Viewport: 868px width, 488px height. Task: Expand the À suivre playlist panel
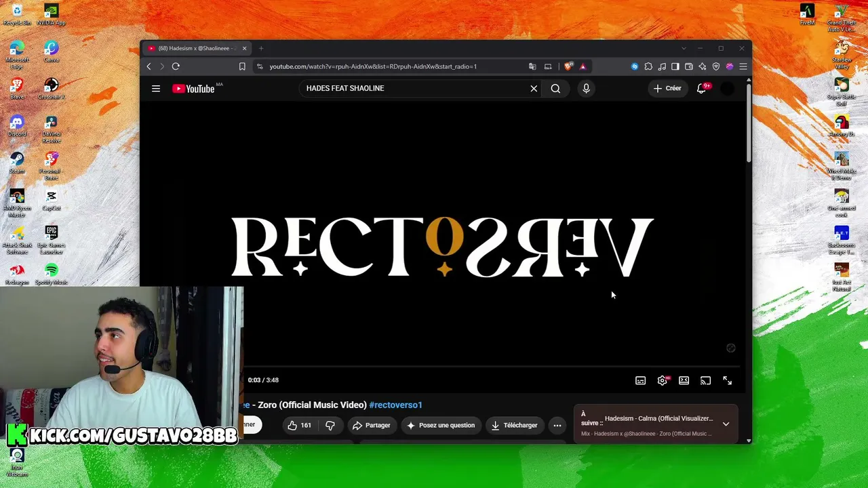point(726,424)
